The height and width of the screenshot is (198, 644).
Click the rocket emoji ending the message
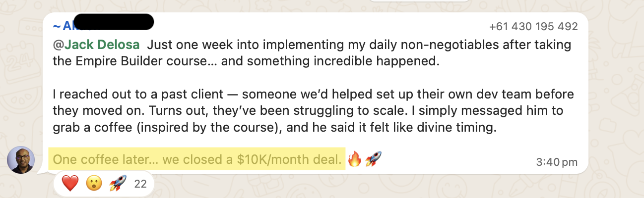373,159
